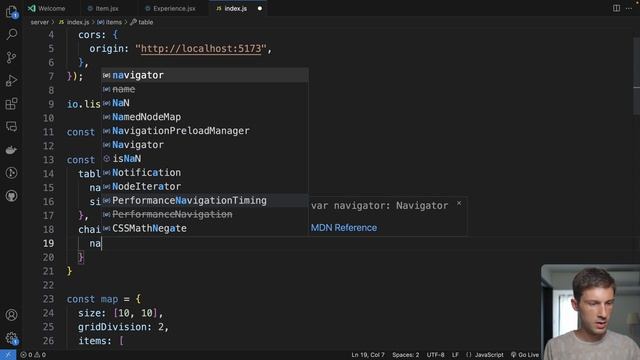Click the remote window indicator in the status bar

point(8,355)
